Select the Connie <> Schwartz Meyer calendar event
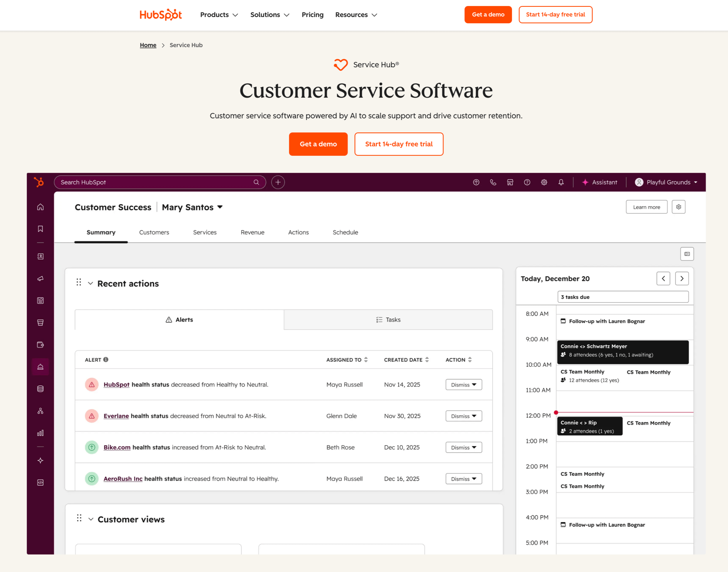 (623, 352)
